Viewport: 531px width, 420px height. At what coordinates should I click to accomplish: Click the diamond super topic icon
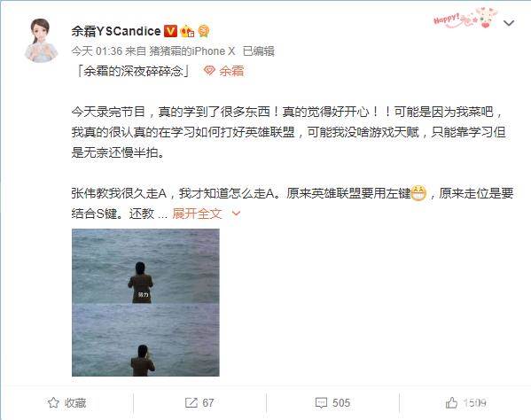209,71
